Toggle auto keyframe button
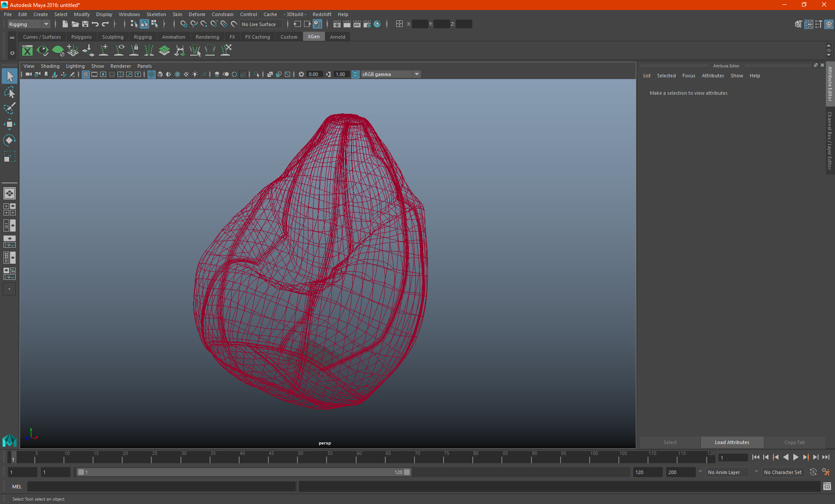The width and height of the screenshot is (835, 504). 813,472
